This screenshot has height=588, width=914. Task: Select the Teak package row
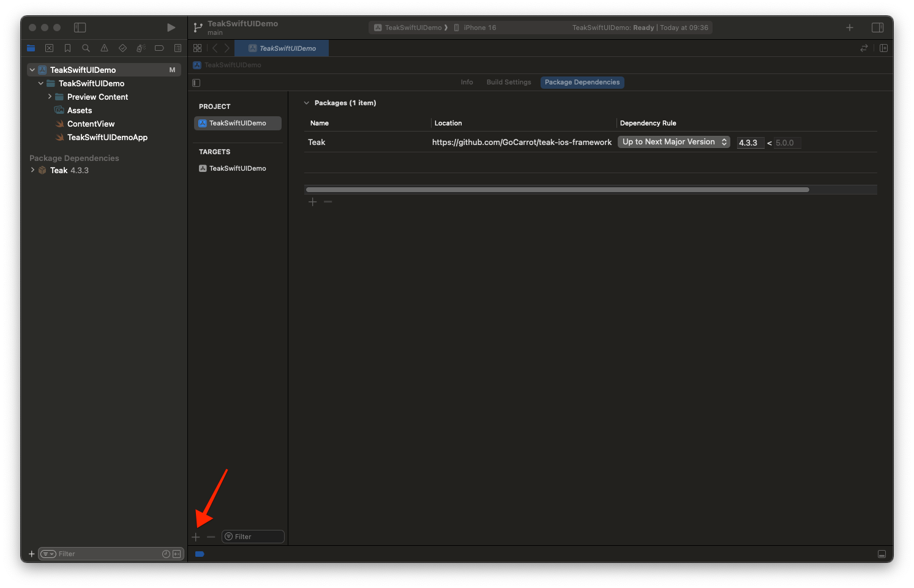click(591, 143)
